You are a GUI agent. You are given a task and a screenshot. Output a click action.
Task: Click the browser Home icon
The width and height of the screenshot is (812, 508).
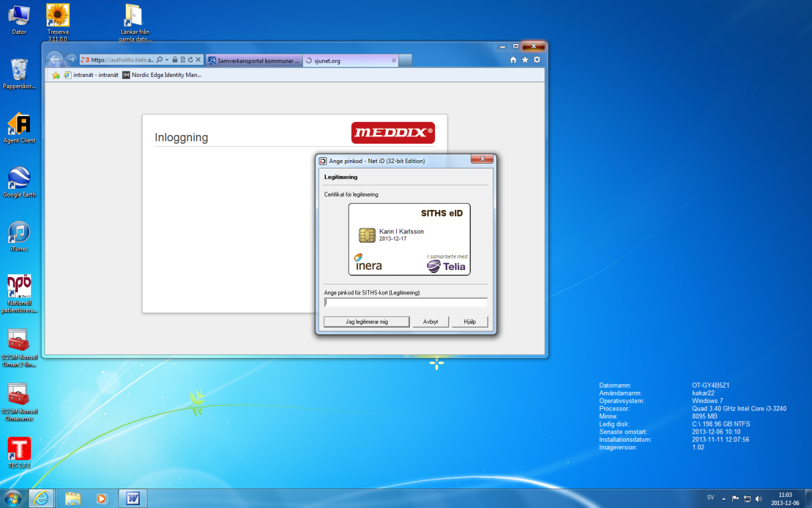[x=513, y=60]
